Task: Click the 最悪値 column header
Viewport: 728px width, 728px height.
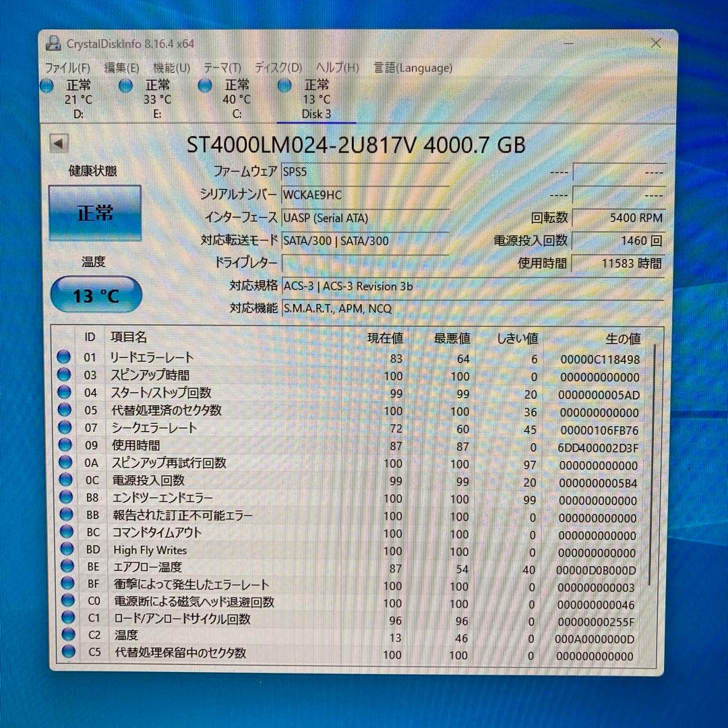Action: tap(452, 338)
